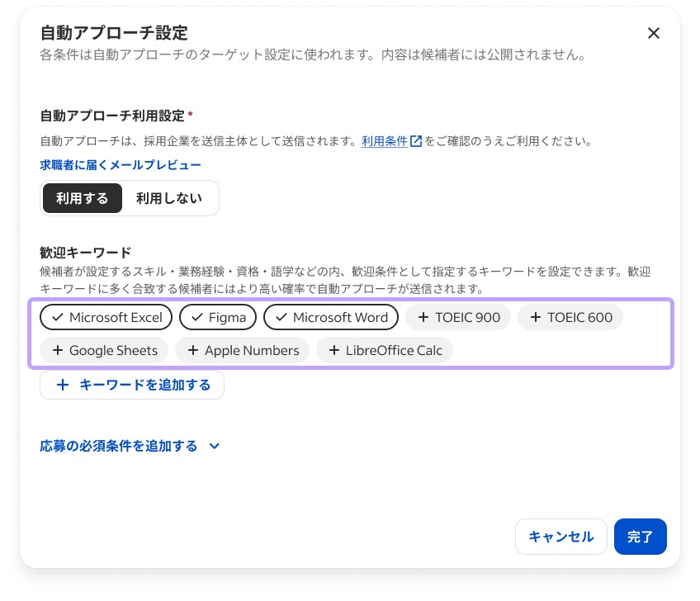Click the external link icon beside 利用条件
Screen dimensions: 700x601
416,140
